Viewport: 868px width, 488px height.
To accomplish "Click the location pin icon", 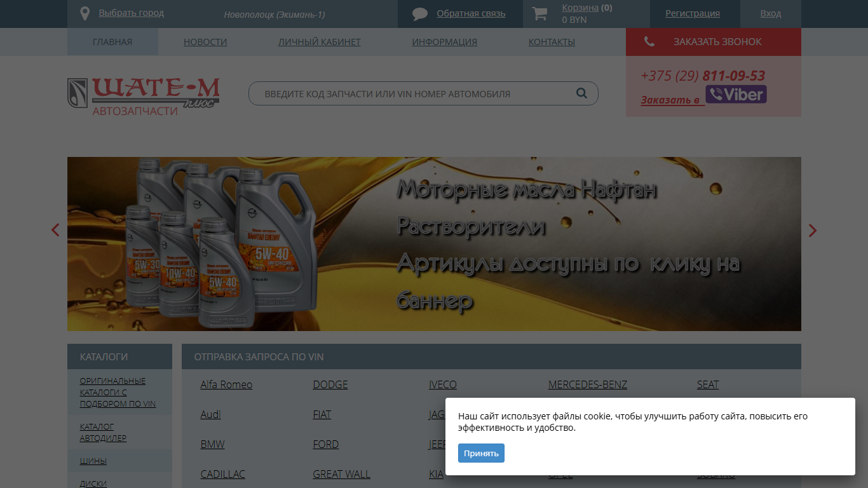I will point(85,13).
